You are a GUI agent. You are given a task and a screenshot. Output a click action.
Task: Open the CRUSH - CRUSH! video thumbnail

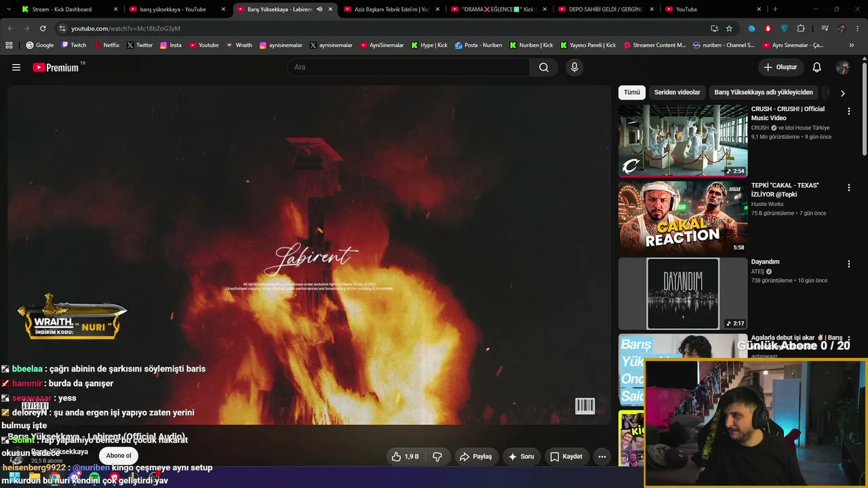pos(683,140)
